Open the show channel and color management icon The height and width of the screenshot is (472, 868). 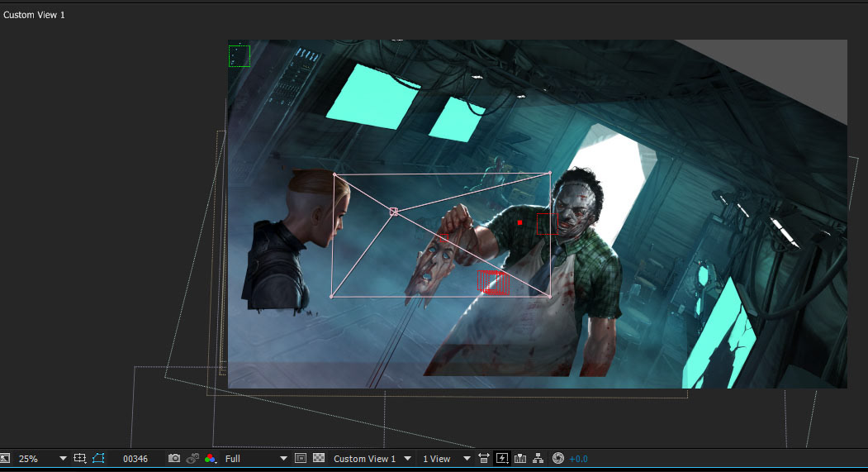pos(211,458)
